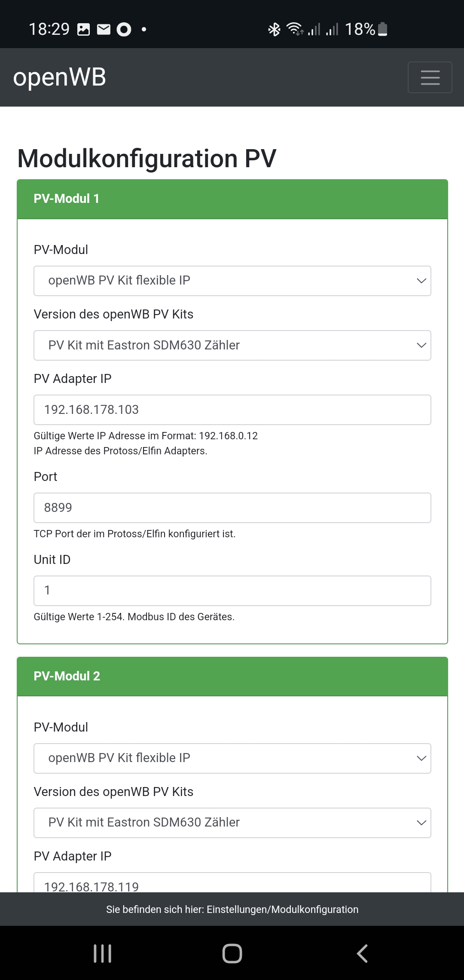Expand PV-Modul dropdown in PV-Modul 1
Screen dimensions: 464x980
click(232, 281)
